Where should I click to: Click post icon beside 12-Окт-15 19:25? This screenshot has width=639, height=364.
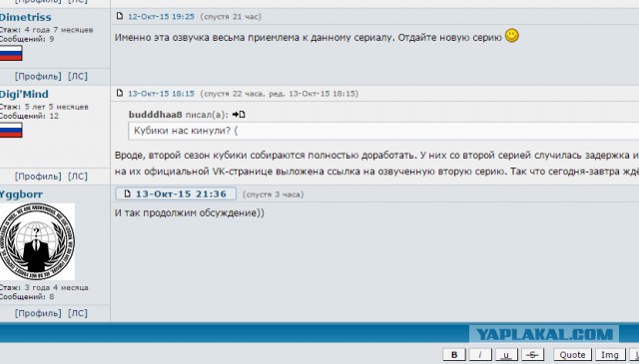[120, 16]
